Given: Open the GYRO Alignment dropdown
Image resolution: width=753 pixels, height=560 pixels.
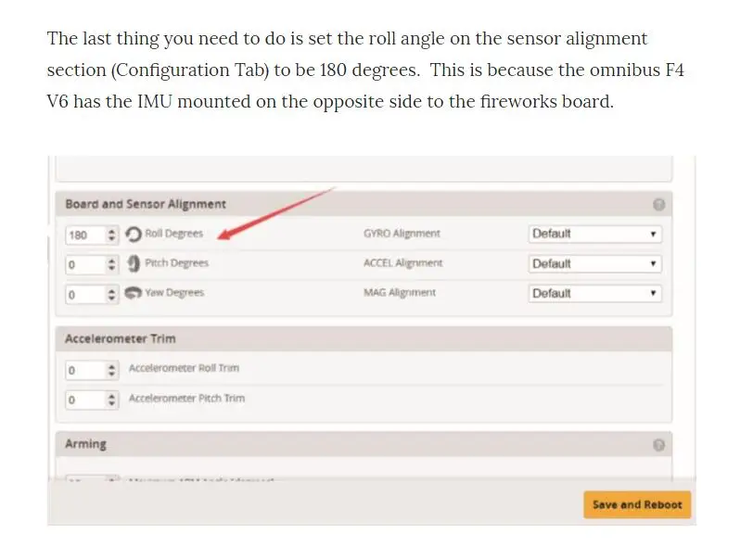Looking at the screenshot, I should click(595, 234).
